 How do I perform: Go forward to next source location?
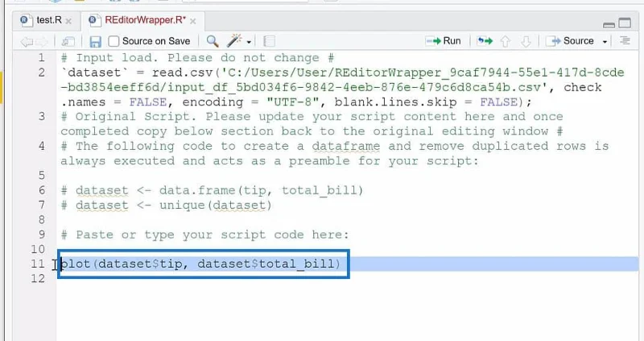coord(42,41)
